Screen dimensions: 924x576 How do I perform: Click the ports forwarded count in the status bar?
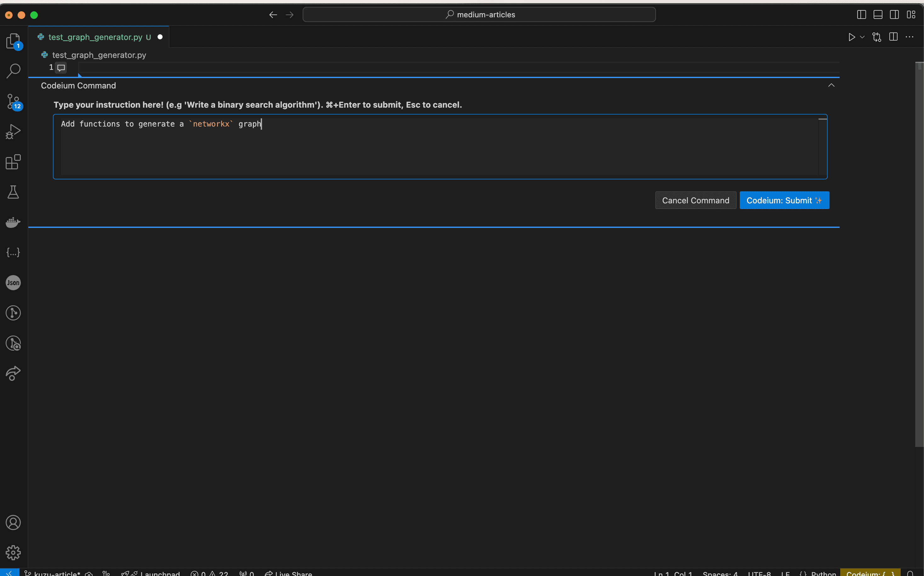pyautogui.click(x=247, y=573)
